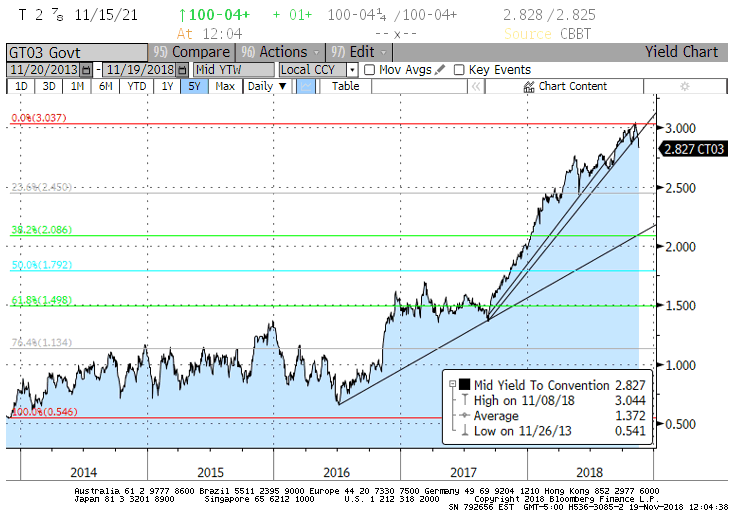
Task: Click the double-arrow collapse icon
Action: [475, 86]
